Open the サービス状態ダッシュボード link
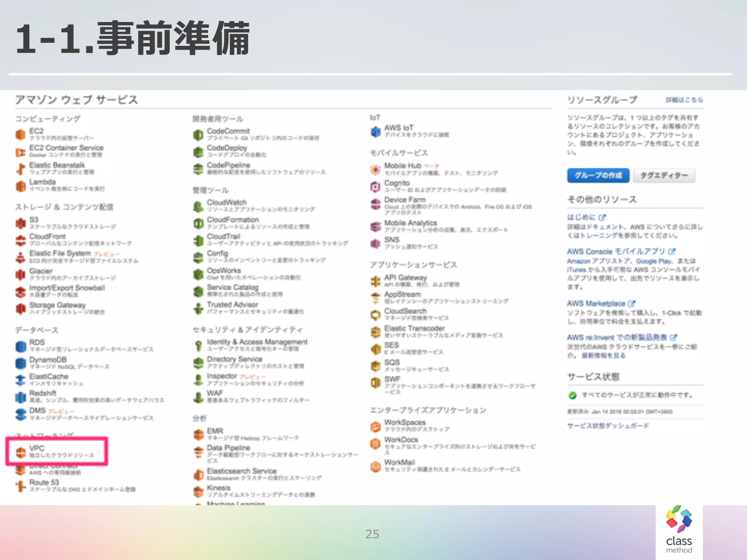 [608, 426]
